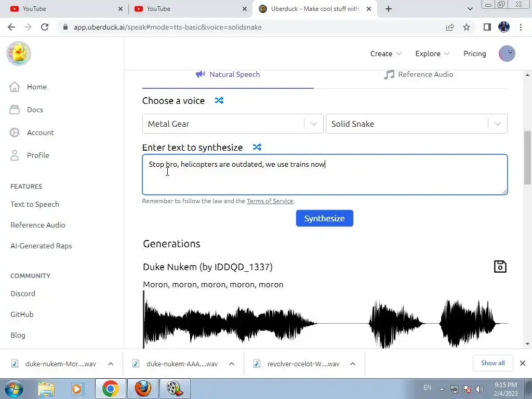532x399 pixels.
Task: Expand the Explore menu
Action: [432, 54]
